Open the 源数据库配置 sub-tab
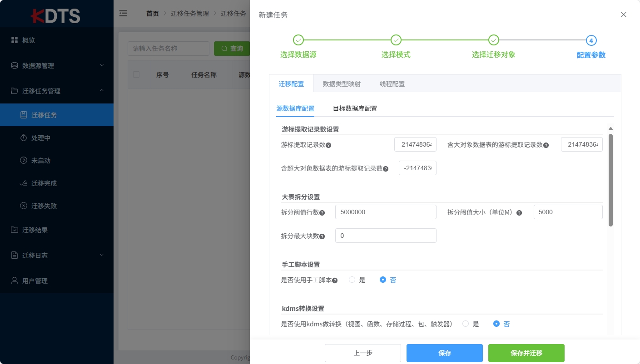This screenshot has height=364, width=640. tap(295, 108)
